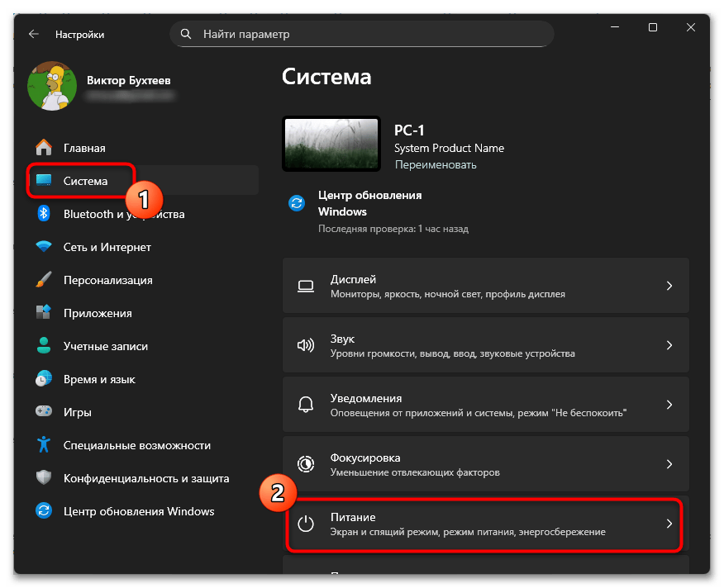This screenshot has height=588, width=724.
Task: Open the Фокусировка settings card
Action: click(x=486, y=464)
